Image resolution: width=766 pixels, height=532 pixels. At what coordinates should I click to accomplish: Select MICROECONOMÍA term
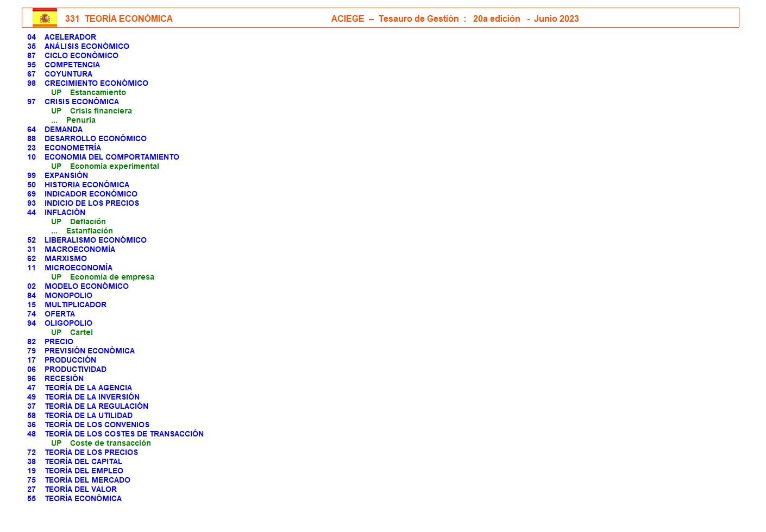[x=78, y=268]
